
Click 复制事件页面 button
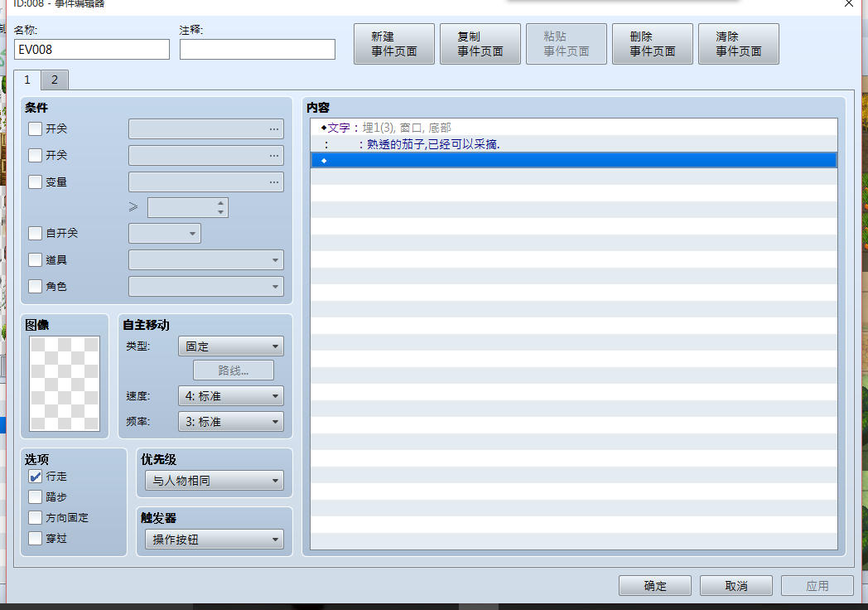pyautogui.click(x=480, y=44)
